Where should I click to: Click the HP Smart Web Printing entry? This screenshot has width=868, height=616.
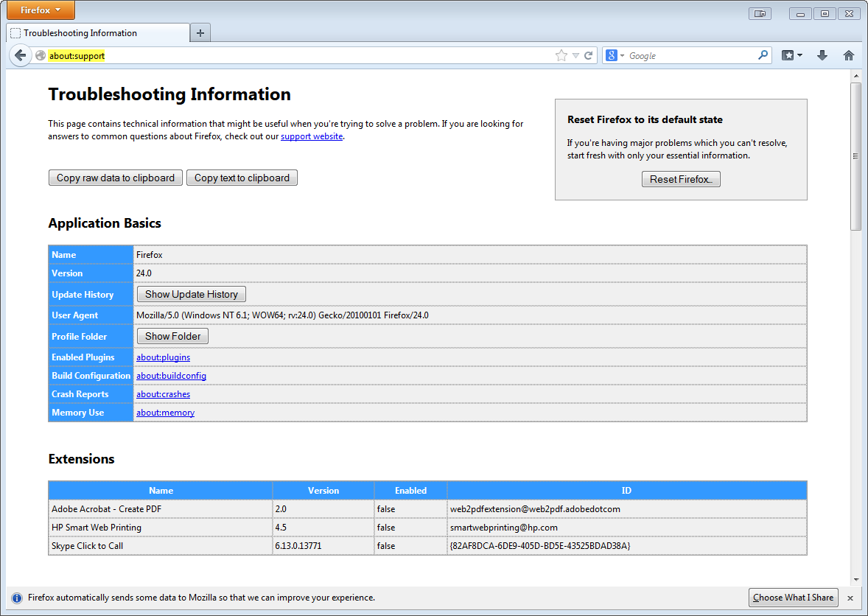(x=97, y=528)
